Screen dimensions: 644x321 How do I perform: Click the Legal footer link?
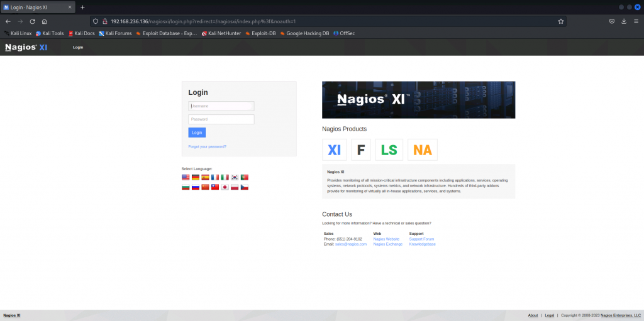coord(550,315)
